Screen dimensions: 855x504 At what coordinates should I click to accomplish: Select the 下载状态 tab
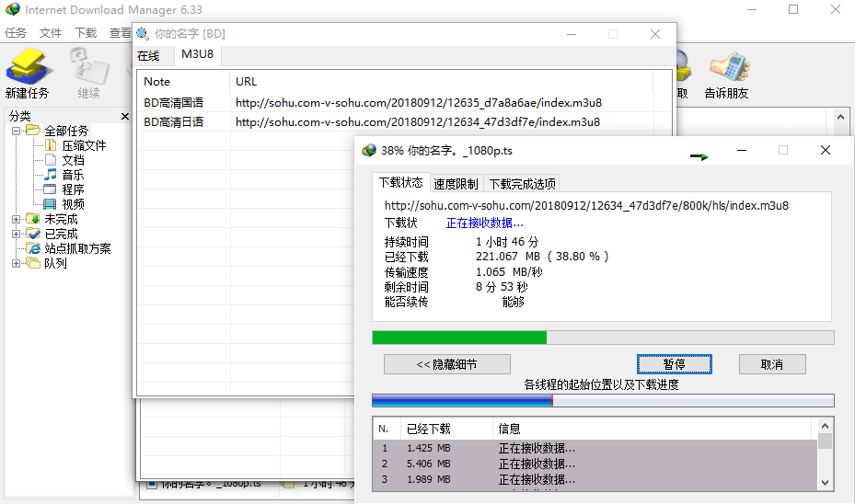[x=400, y=182]
